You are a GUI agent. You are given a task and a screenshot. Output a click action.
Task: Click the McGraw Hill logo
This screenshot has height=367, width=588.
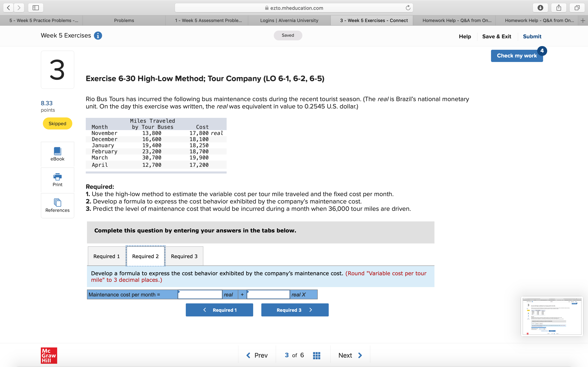tap(49, 355)
